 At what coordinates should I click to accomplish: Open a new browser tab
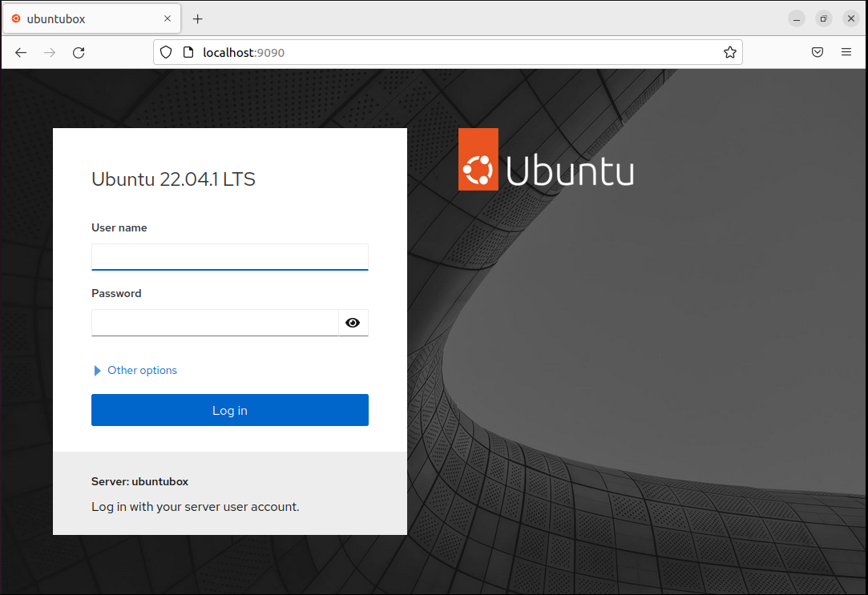point(198,18)
